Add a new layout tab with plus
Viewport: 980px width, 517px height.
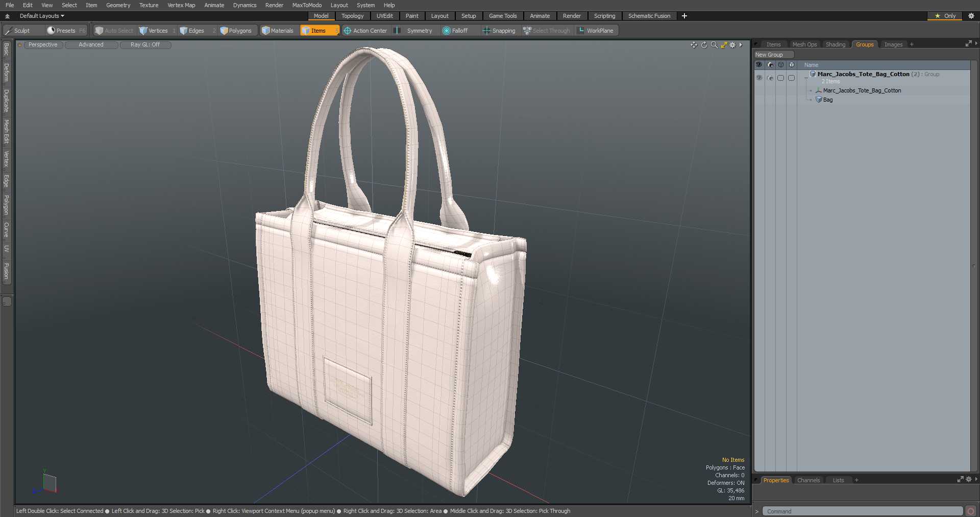(x=684, y=16)
